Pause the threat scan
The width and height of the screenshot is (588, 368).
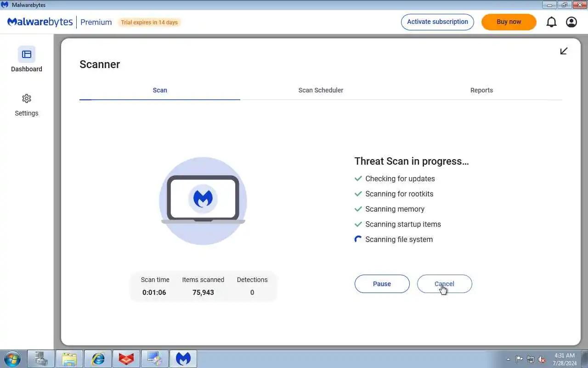[x=382, y=284]
